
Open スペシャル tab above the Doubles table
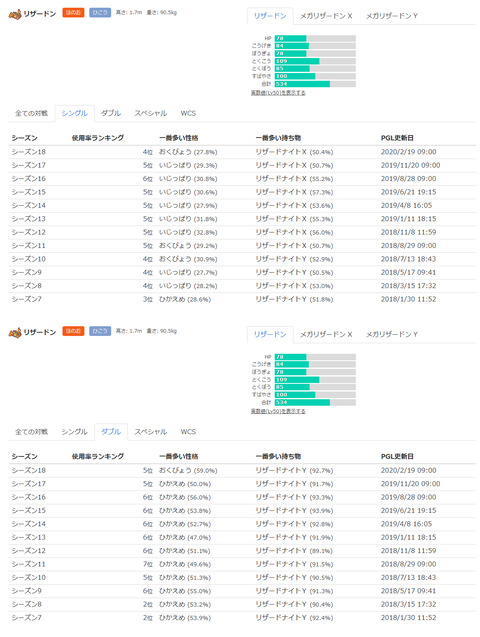pyautogui.click(x=151, y=432)
